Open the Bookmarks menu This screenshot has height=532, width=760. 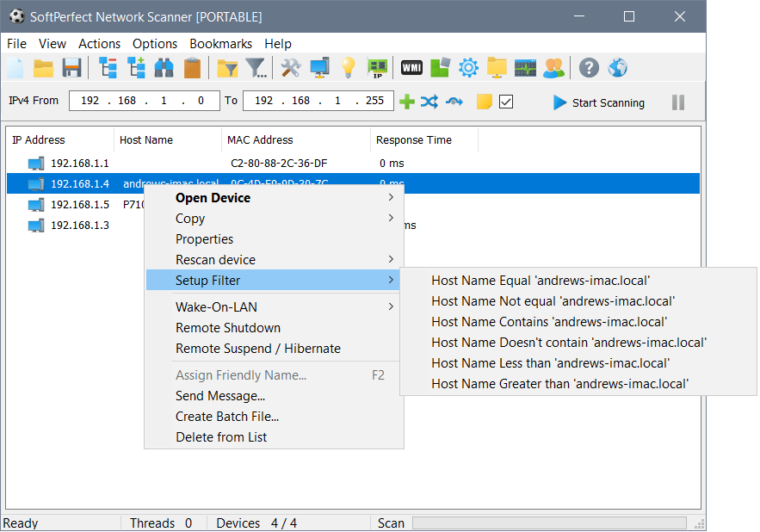coord(220,44)
